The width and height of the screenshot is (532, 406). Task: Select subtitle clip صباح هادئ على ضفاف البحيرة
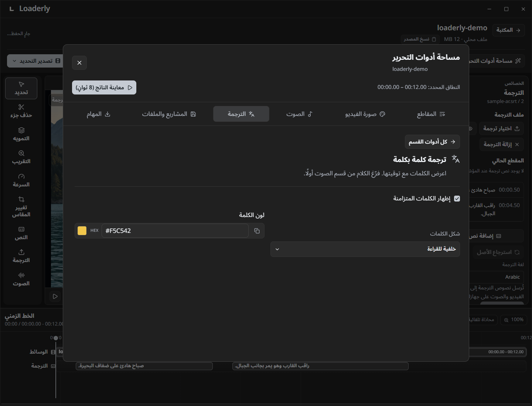pos(144,366)
